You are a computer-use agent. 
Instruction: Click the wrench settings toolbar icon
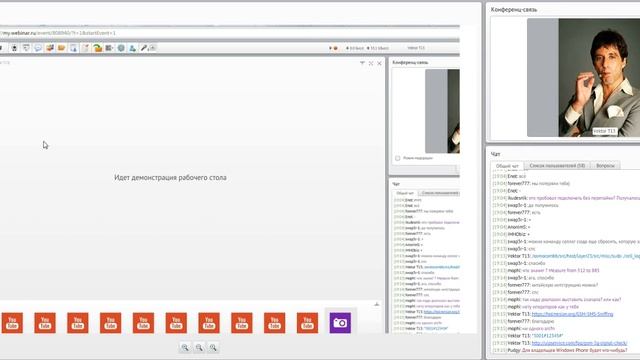coord(144,48)
